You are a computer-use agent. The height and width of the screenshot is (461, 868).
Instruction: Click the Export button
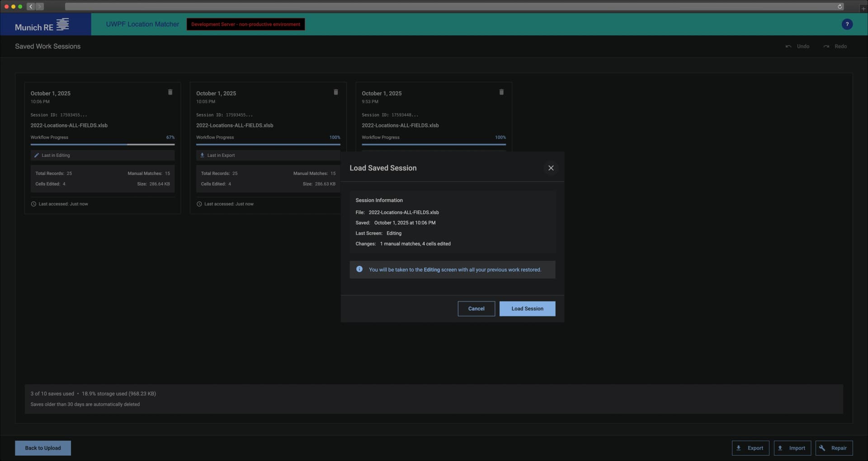pyautogui.click(x=750, y=448)
